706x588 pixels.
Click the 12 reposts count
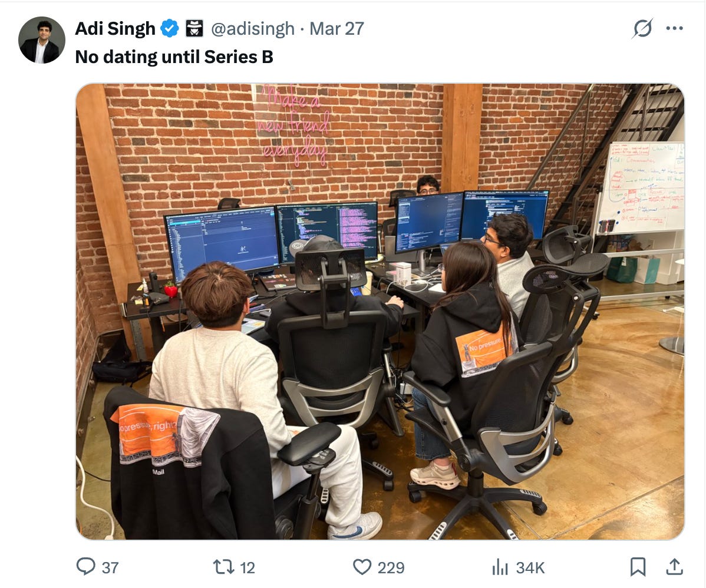pos(247,567)
